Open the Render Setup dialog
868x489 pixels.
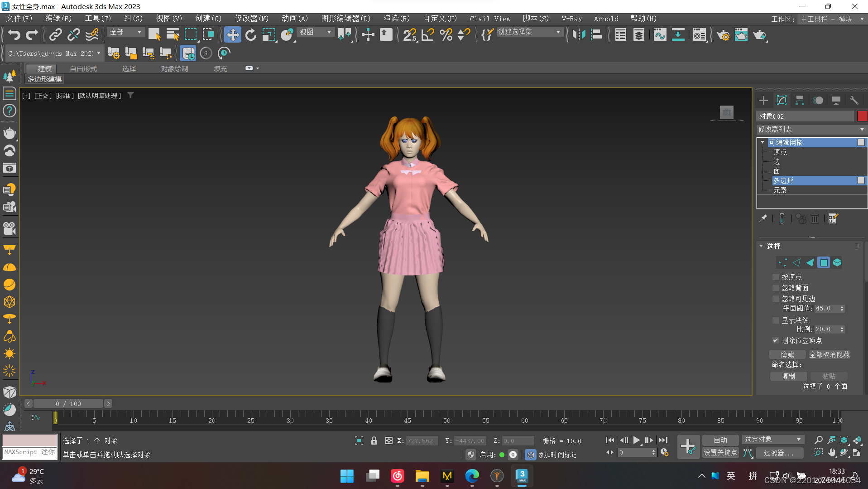[723, 35]
